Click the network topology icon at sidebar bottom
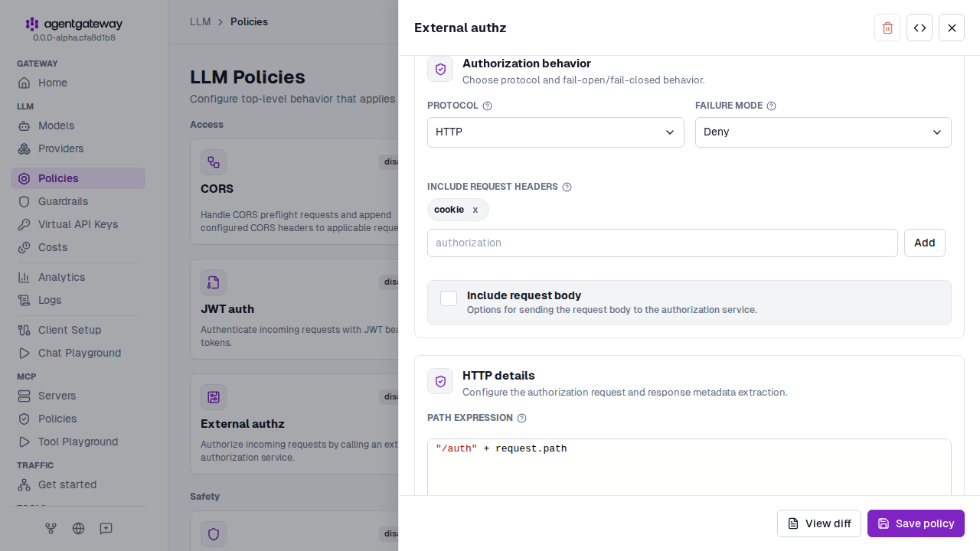This screenshot has width=980, height=551. click(51, 528)
